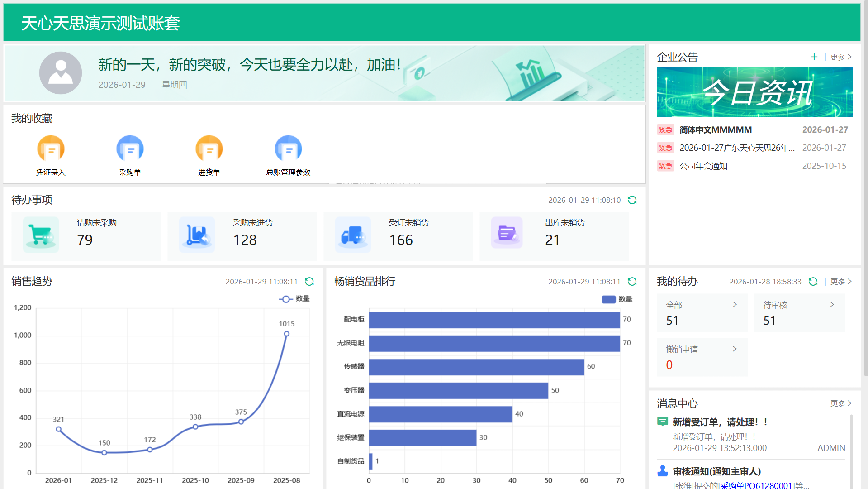Launch the 进货单 favorite icon
868x489 pixels.
[209, 149]
